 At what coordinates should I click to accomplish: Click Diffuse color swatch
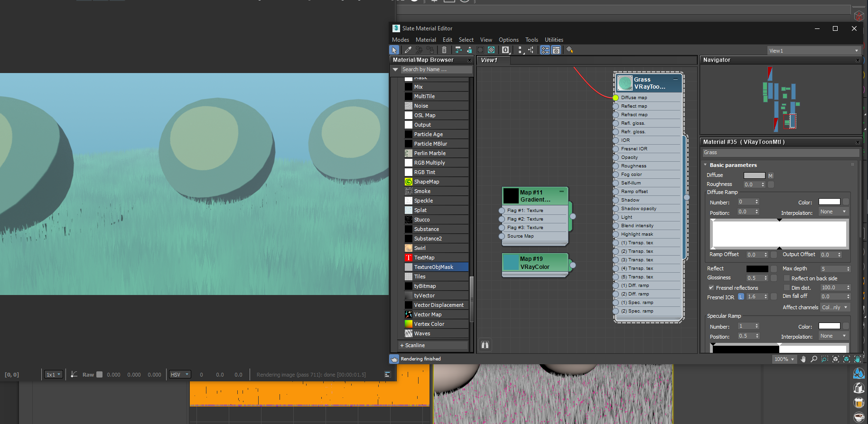pos(754,175)
